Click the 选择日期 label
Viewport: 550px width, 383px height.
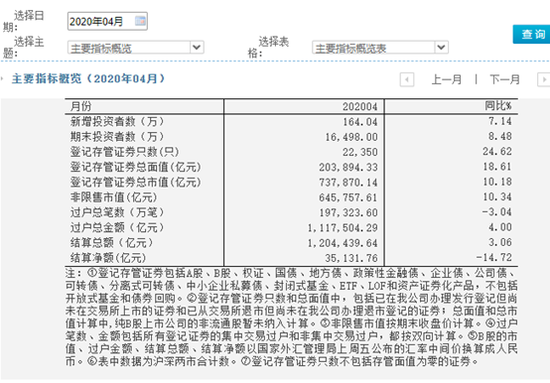(x=23, y=21)
